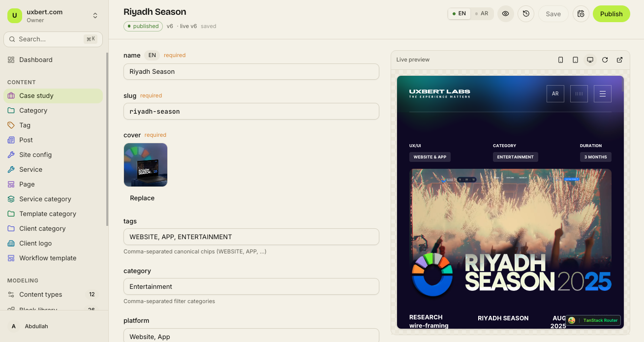
Task: Click the hamburger menu in preview
Action: [x=603, y=93]
